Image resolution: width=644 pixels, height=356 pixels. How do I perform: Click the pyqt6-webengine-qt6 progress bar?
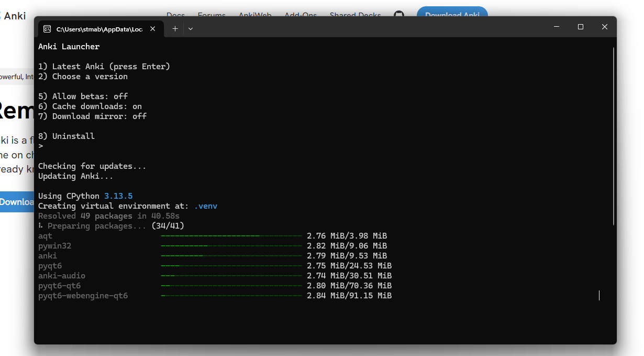click(x=231, y=296)
